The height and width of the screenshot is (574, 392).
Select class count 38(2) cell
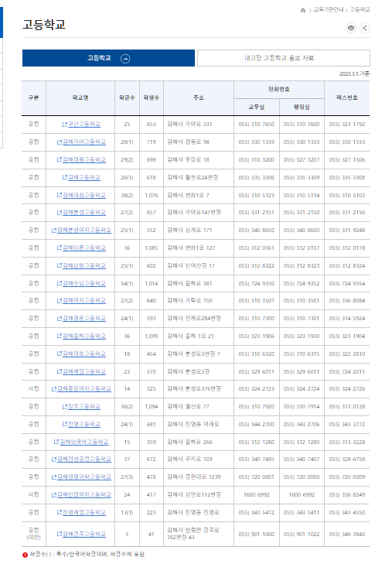point(127,196)
